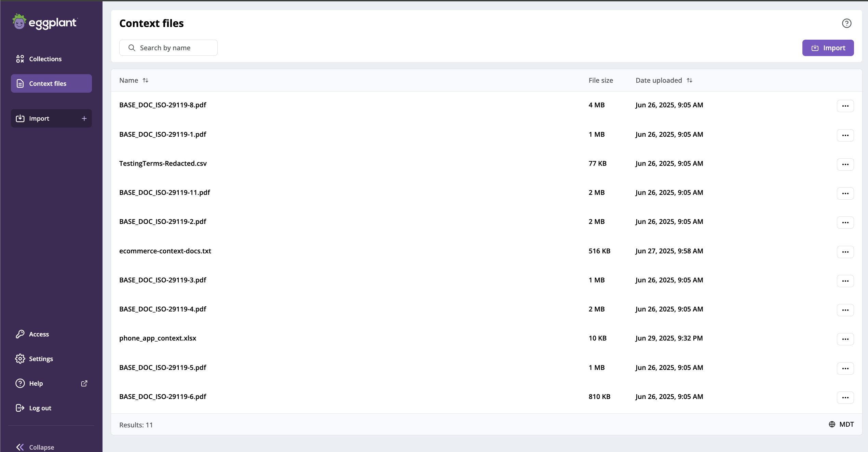Click date Jun 29, 2025, 9:32 PM

pyautogui.click(x=669, y=338)
